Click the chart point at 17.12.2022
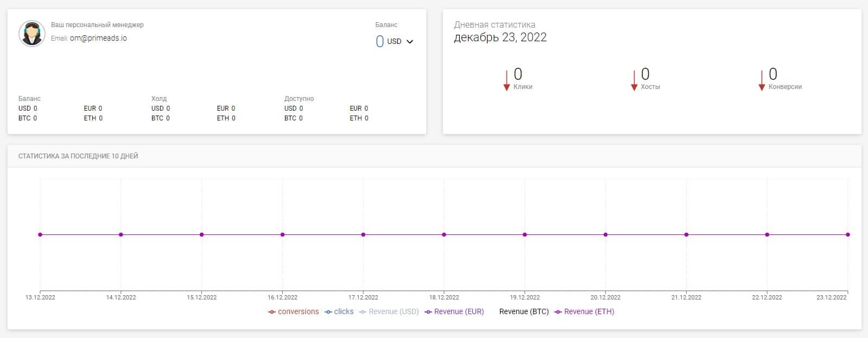The width and height of the screenshot is (868, 338). [363, 234]
